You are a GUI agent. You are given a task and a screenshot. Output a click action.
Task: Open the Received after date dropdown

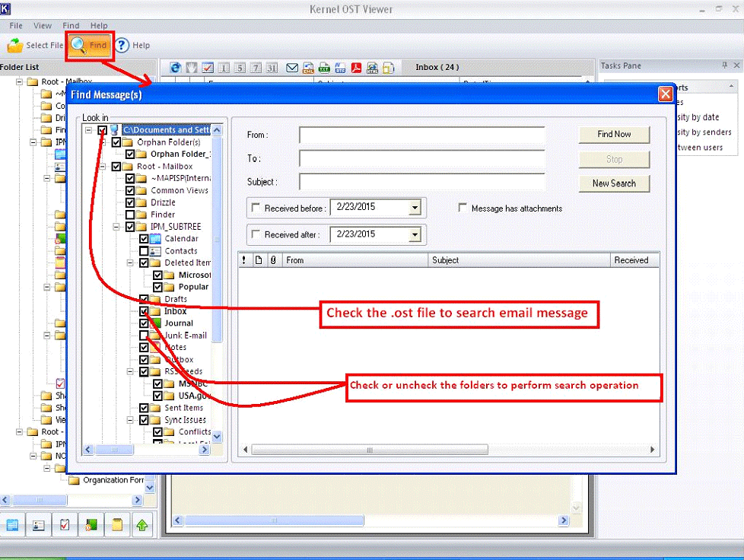pos(415,234)
